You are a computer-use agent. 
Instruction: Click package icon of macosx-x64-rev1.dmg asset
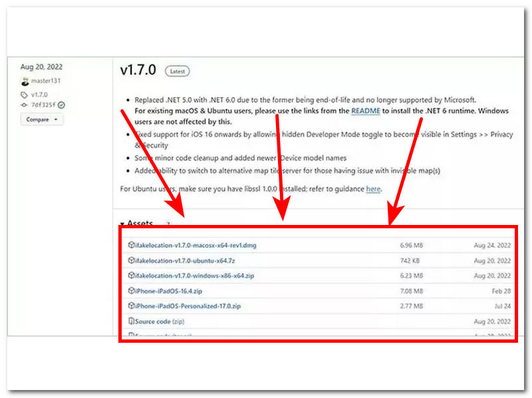(131, 246)
